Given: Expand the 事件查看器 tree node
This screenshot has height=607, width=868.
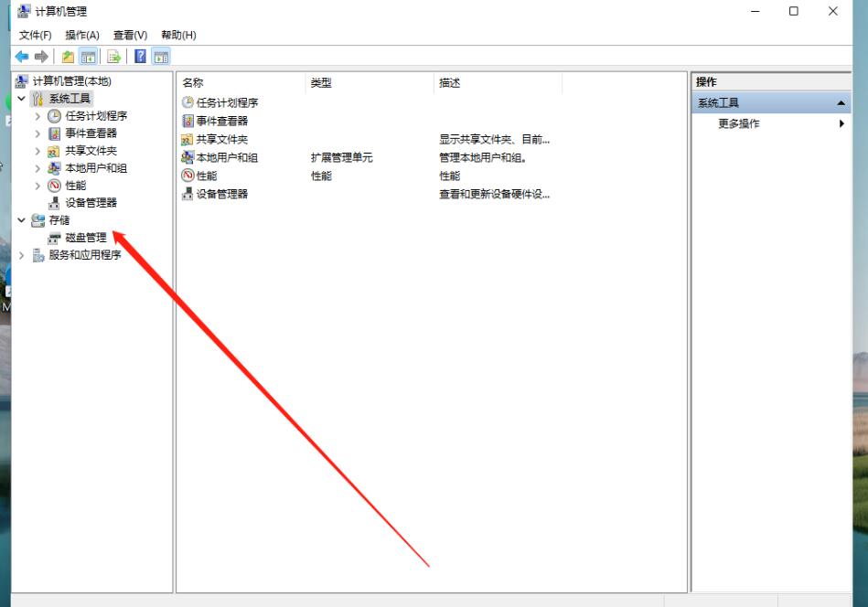Looking at the screenshot, I should 38,133.
